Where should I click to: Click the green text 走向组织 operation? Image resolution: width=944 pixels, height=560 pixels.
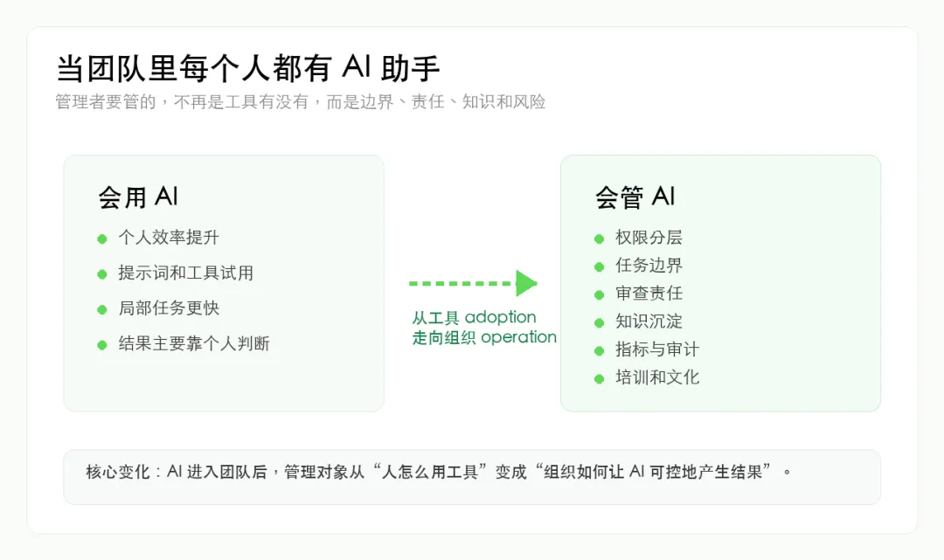point(484,337)
